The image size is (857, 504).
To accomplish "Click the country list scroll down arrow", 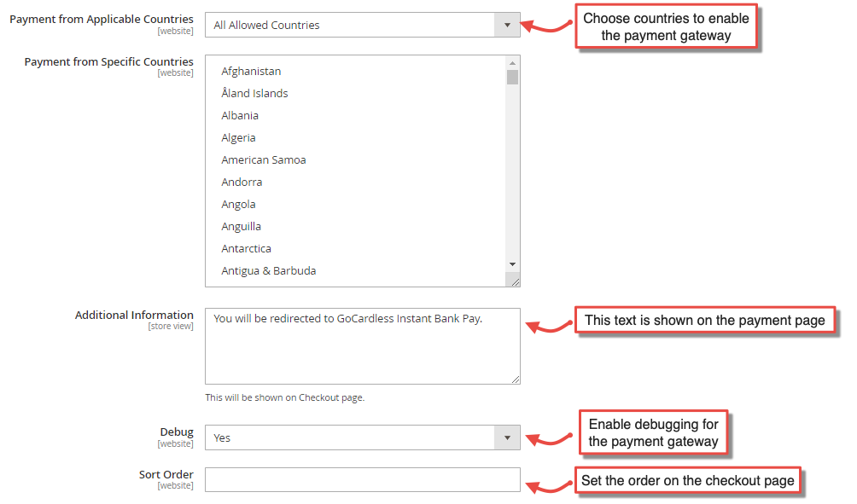I will (x=512, y=264).
